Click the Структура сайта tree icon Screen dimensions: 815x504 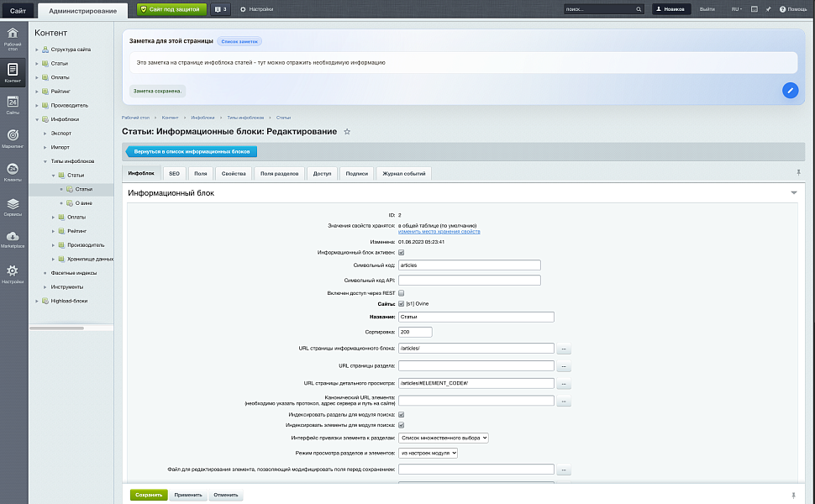tap(45, 50)
